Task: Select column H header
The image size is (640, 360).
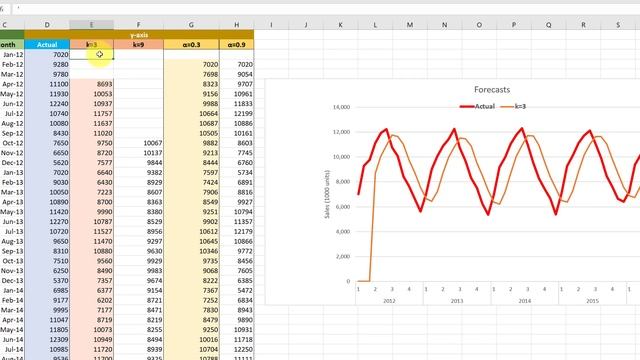Action: point(236,25)
